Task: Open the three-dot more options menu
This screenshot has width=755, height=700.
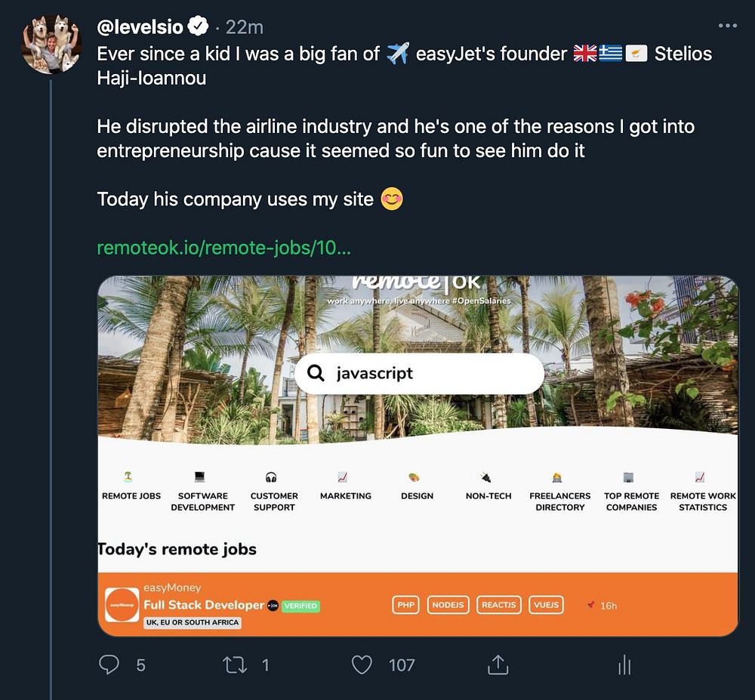Action: click(727, 26)
